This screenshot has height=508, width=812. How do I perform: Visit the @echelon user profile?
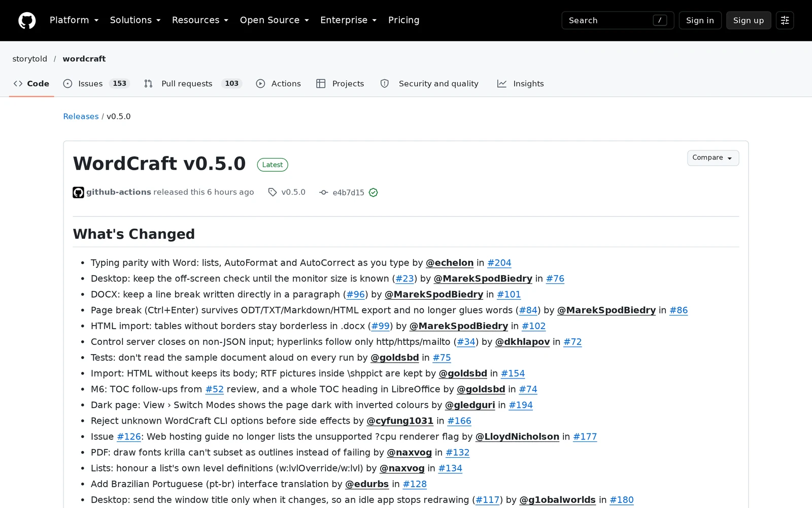450,263
